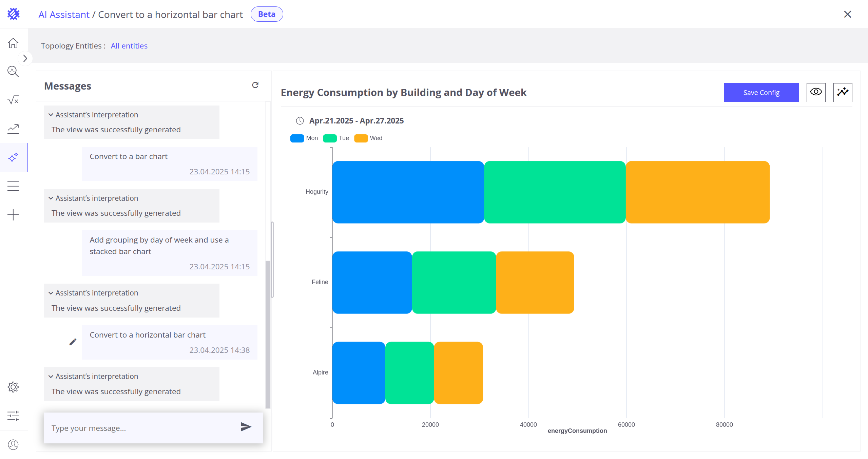Expand the sidebar with chevron arrow
This screenshot has height=459, width=868.
(x=25, y=58)
